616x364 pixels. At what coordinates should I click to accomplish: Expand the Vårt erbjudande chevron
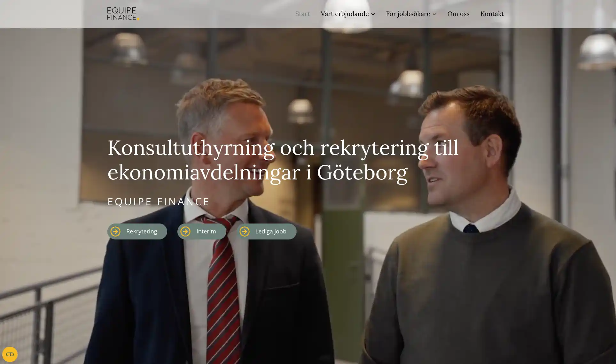click(373, 14)
